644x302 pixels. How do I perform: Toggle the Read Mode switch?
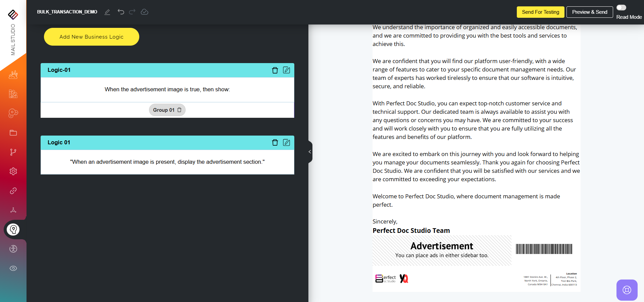(621, 8)
